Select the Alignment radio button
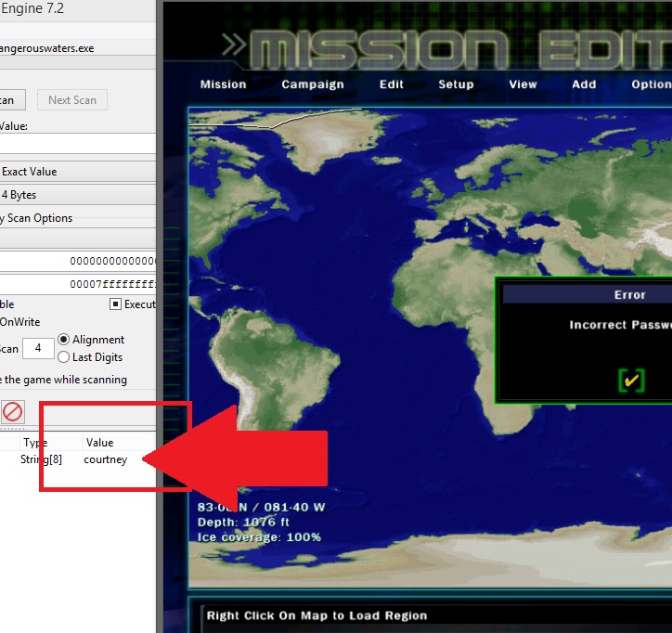The width and height of the screenshot is (672, 633). coord(63,340)
